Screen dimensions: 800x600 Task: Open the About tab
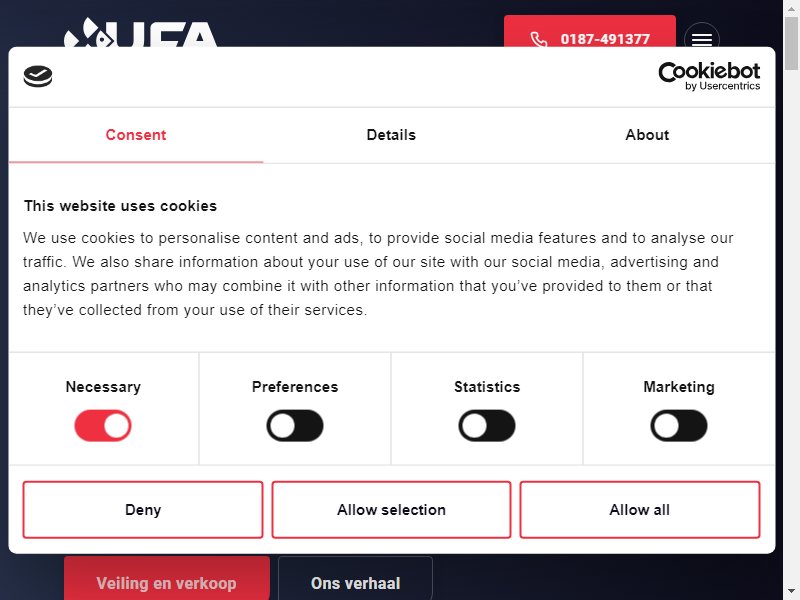point(647,135)
